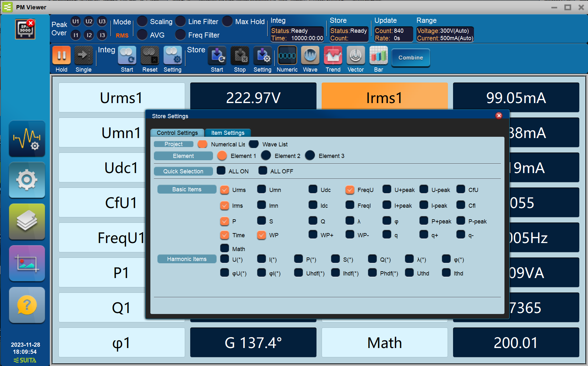Toggle the Line Filter indicator
588x366 pixels.
pos(181,22)
